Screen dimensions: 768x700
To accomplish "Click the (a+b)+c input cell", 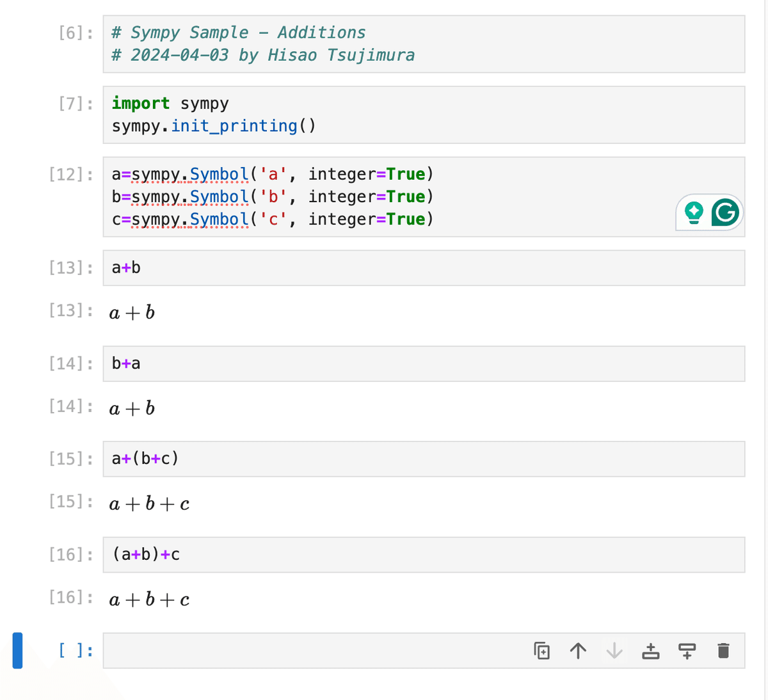I will 422,554.
